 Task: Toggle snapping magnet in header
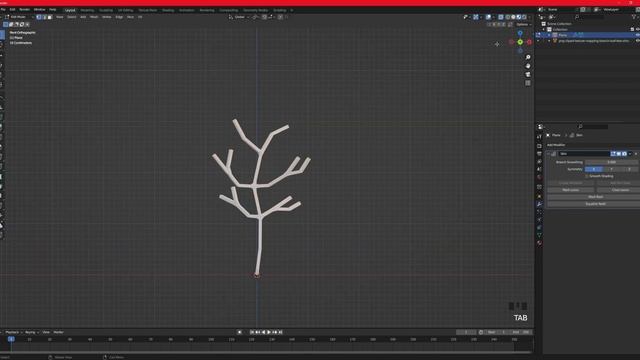[264, 17]
